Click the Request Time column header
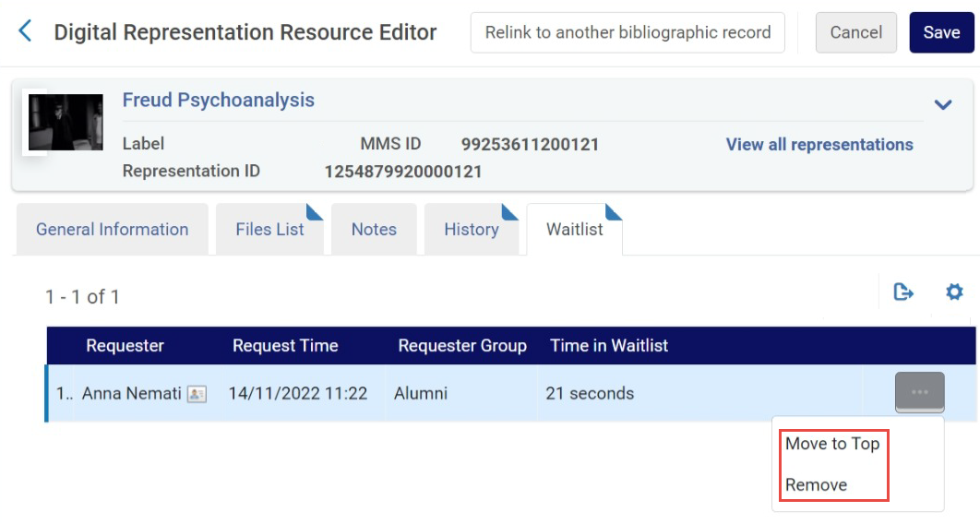980x524 pixels. pos(285,345)
